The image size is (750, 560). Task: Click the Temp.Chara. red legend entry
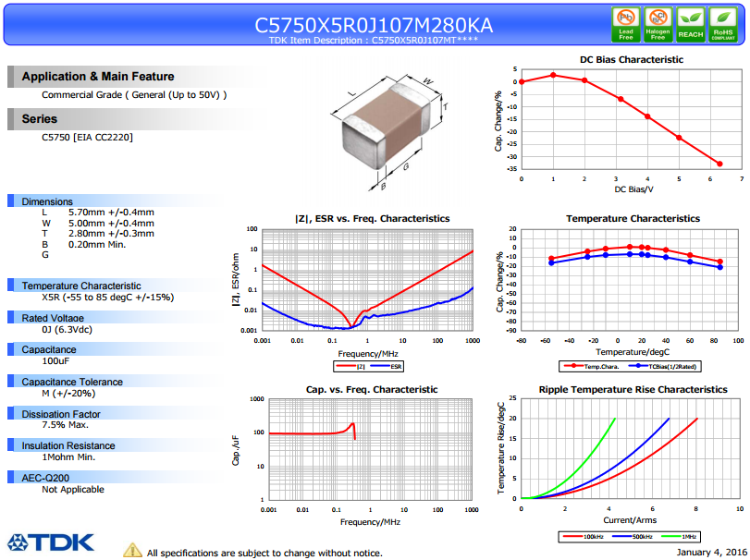tap(592, 367)
